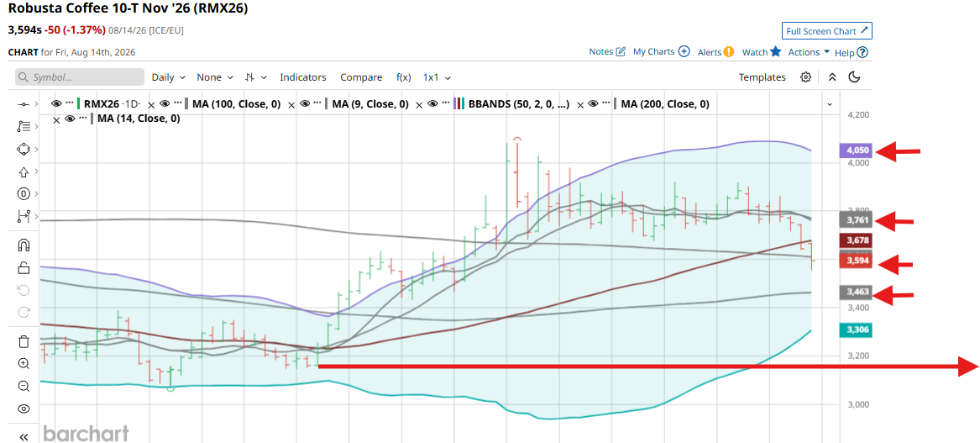Click the 4,050 upper band price label
Screen dimensions: 980x443
(x=856, y=150)
